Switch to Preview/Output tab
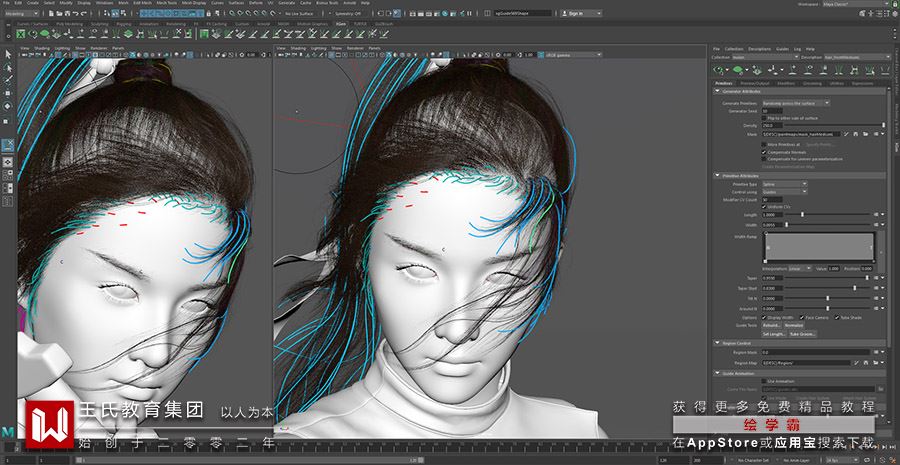This screenshot has height=465, width=900. pos(755,84)
